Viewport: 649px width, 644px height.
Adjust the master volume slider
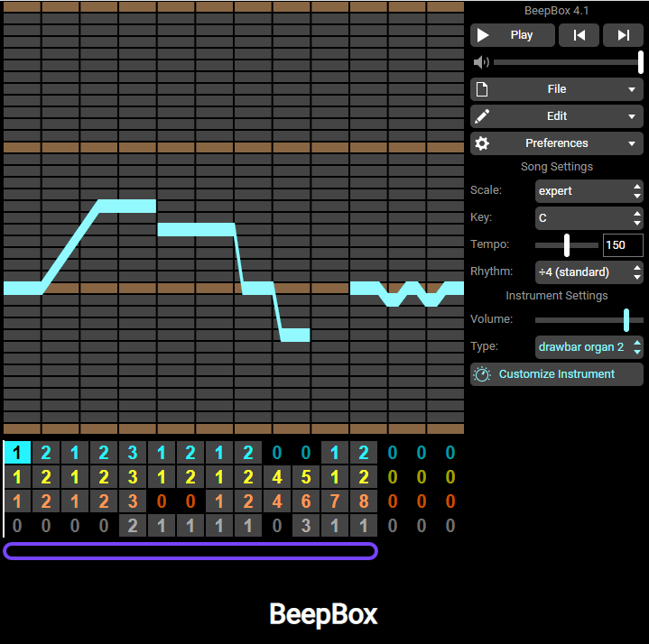coord(568,62)
